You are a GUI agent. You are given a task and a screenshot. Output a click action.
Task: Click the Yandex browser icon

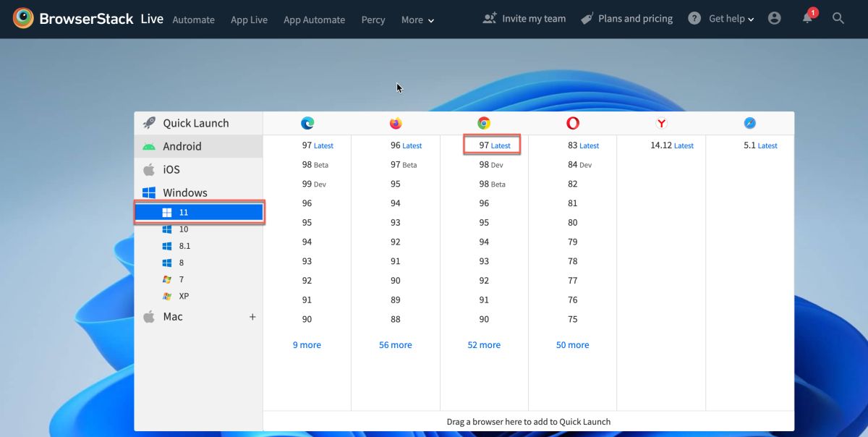pos(661,124)
